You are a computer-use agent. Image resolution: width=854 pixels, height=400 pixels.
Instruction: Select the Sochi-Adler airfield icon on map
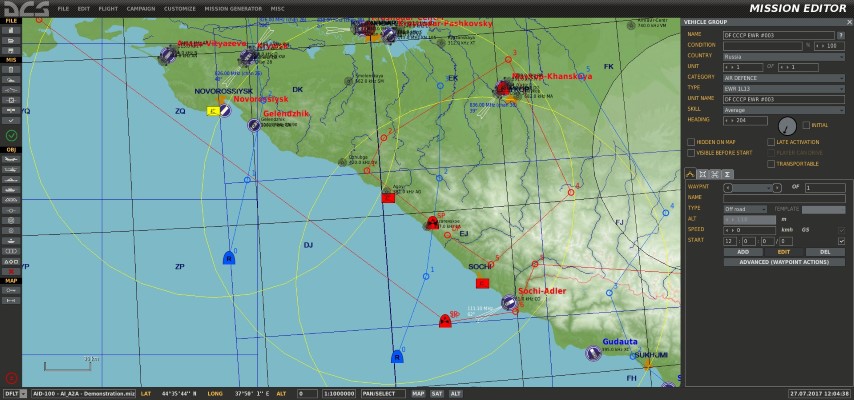pyautogui.click(x=508, y=301)
